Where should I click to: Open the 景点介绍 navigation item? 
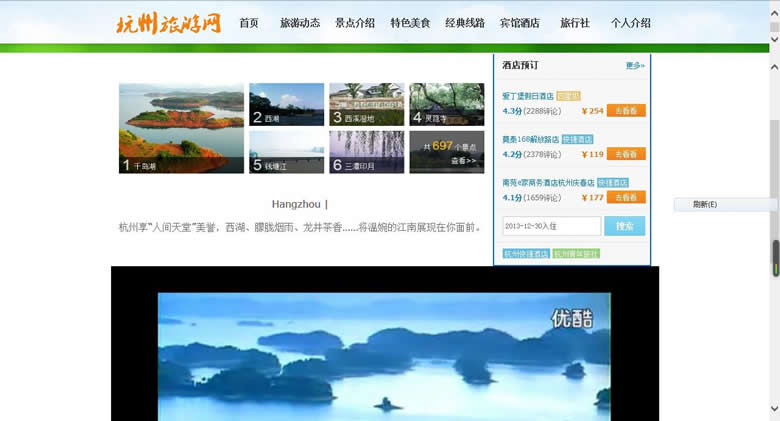355,23
